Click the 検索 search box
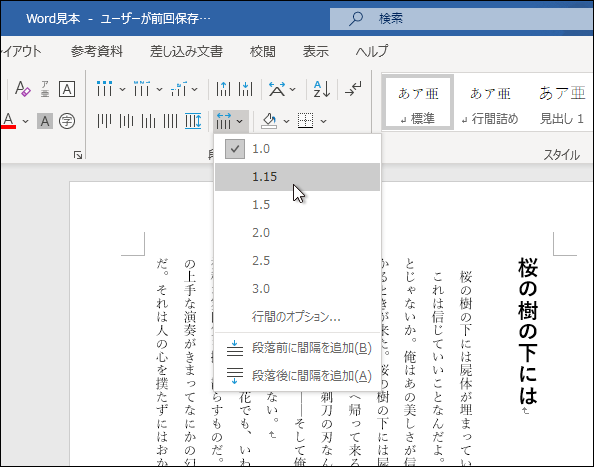Screen dimensions: 594x467 (461, 19)
